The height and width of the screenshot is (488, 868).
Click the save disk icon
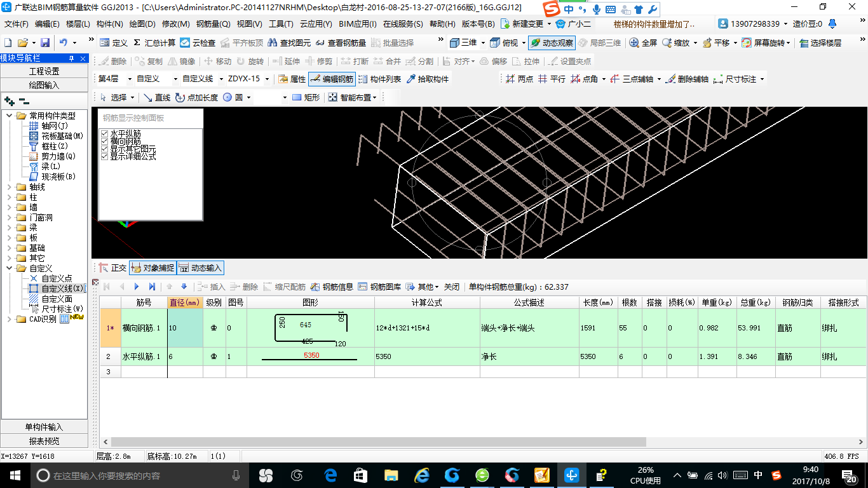pos(45,43)
